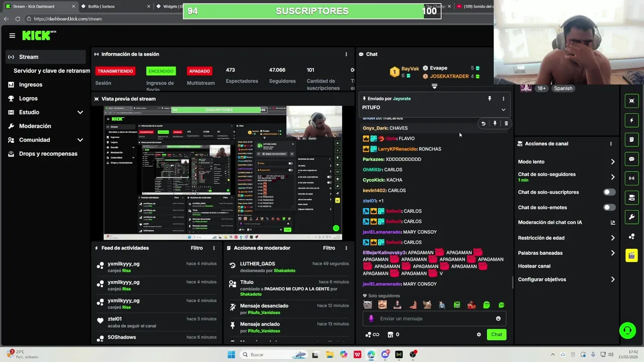Unpin the pinned message by Jayorate
This screenshot has width=644, height=362.
tap(490, 99)
